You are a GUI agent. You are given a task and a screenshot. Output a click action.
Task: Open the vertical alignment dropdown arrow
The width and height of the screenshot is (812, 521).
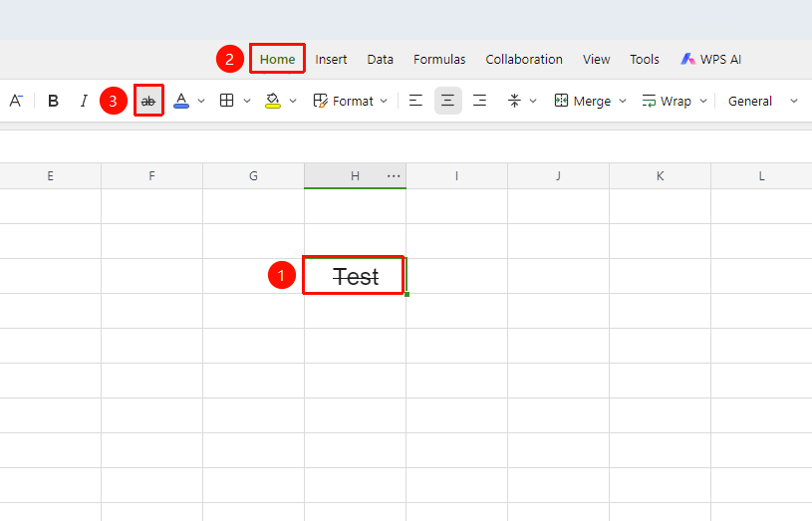pos(533,101)
